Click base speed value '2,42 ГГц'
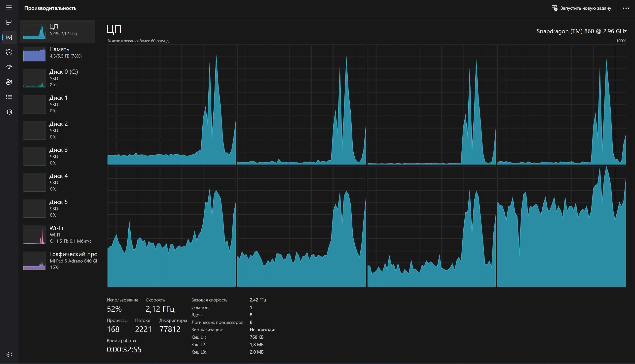This screenshot has height=364, width=635. tap(258, 300)
